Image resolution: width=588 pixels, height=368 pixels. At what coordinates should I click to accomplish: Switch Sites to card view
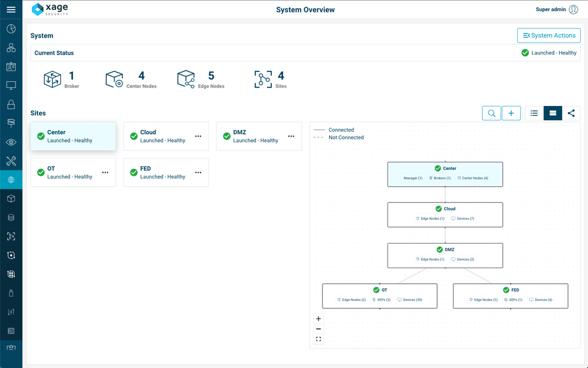pyautogui.click(x=553, y=113)
